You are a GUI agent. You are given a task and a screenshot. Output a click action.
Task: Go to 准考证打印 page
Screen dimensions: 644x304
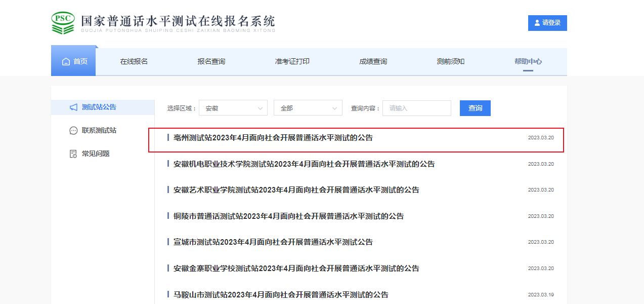[x=292, y=62]
